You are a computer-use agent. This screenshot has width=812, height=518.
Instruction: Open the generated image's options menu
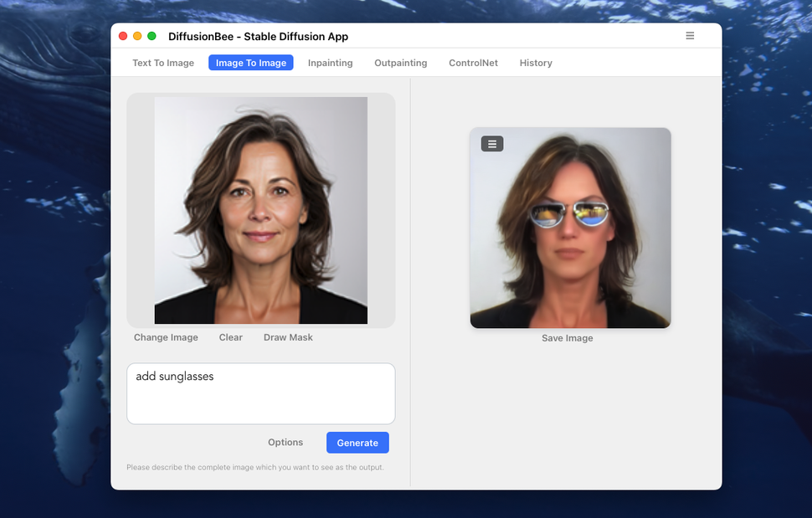[491, 143]
